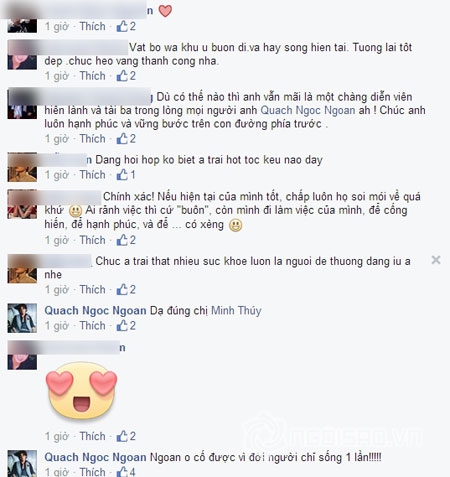Click like count icon under 'Dang hoi hop' comment

click(122, 175)
